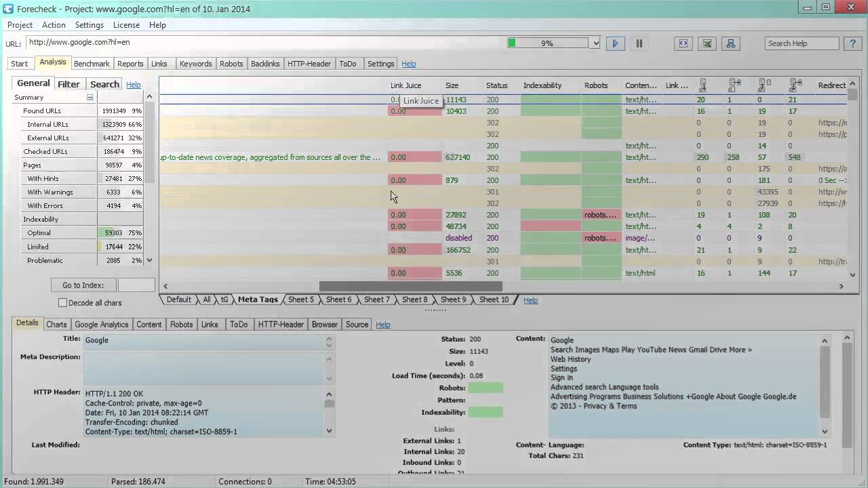Select the Search tab in left panel
The image size is (868, 488).
point(104,84)
